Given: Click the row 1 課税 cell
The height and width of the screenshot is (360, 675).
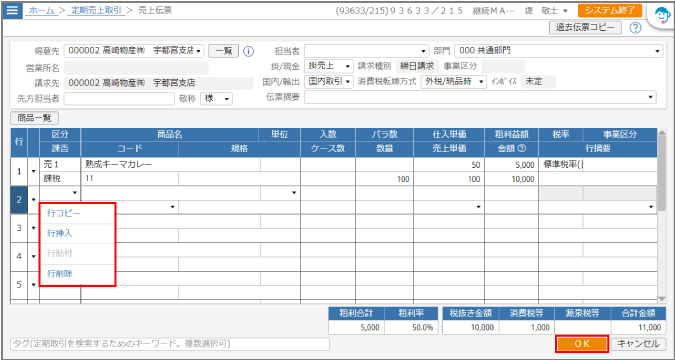Looking at the screenshot, I should [60, 179].
